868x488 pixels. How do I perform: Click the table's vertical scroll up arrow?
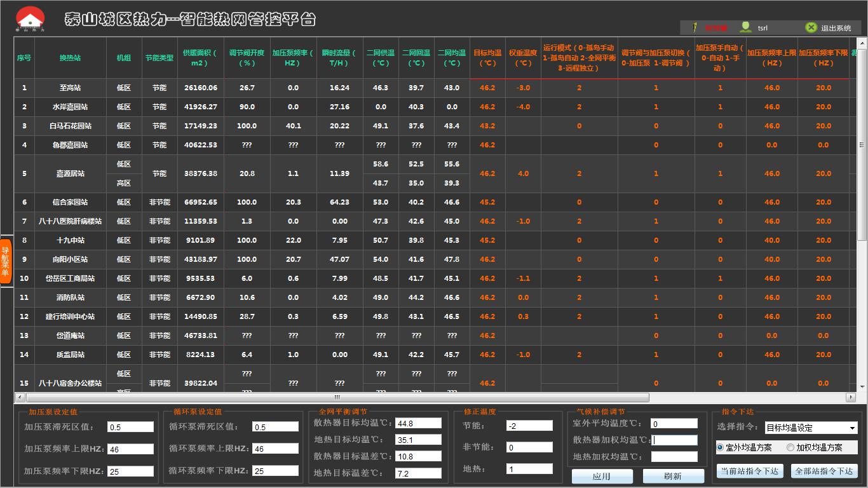(x=862, y=43)
